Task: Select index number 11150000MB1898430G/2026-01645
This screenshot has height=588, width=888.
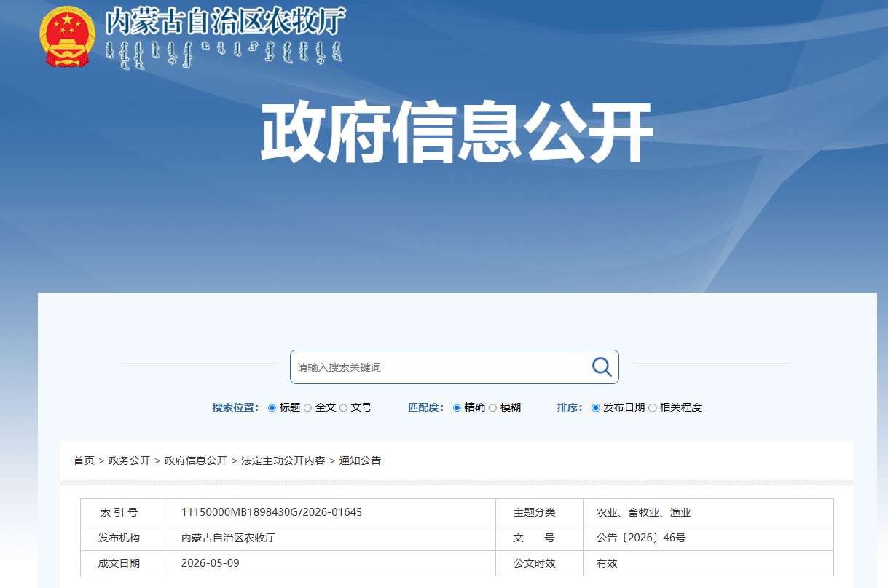Action: (272, 512)
